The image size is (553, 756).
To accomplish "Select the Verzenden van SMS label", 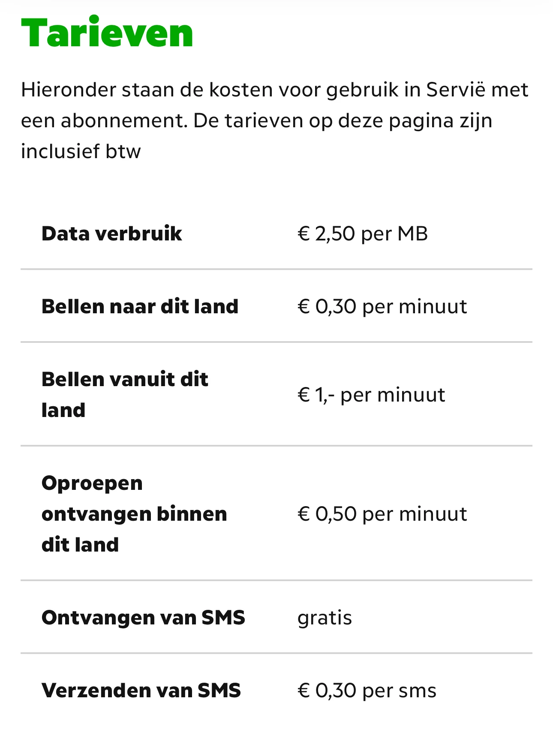I will pos(141,690).
